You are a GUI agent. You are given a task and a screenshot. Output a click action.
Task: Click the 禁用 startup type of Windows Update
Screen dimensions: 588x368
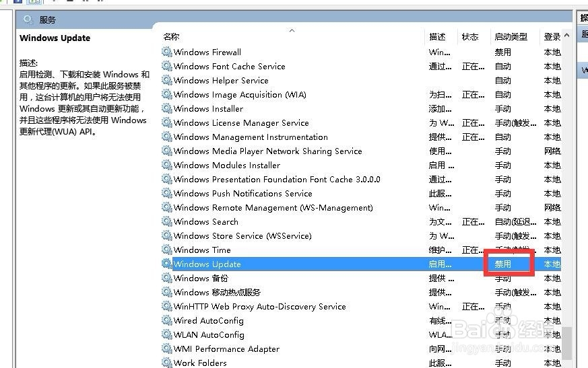pyautogui.click(x=502, y=264)
